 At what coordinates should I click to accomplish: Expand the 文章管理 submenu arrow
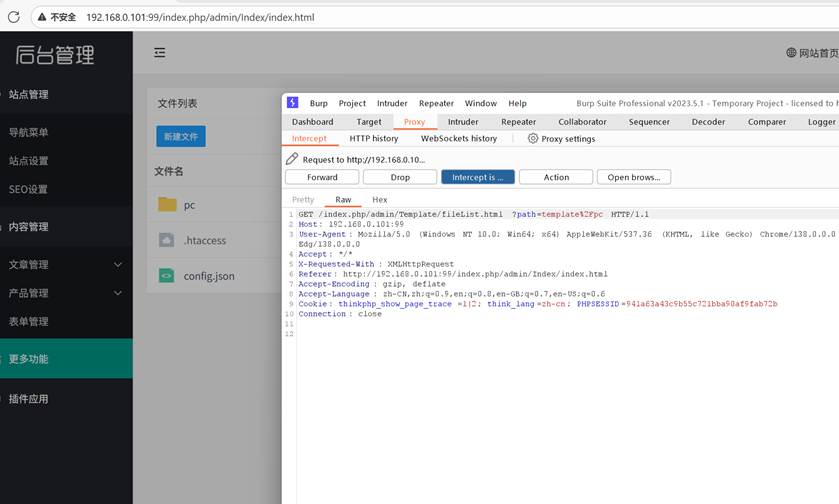click(x=118, y=264)
